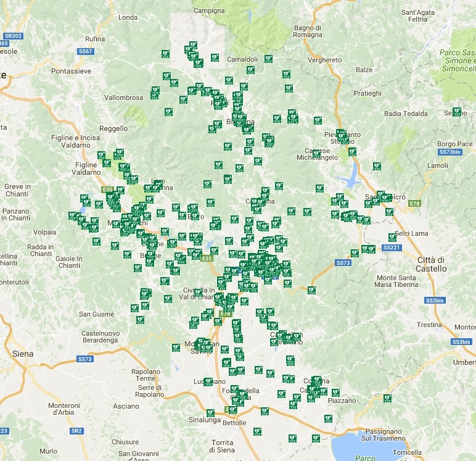This screenshot has width=476, height=461.
Task: Select the marker nearest San Gusmé
Action: pos(140,320)
